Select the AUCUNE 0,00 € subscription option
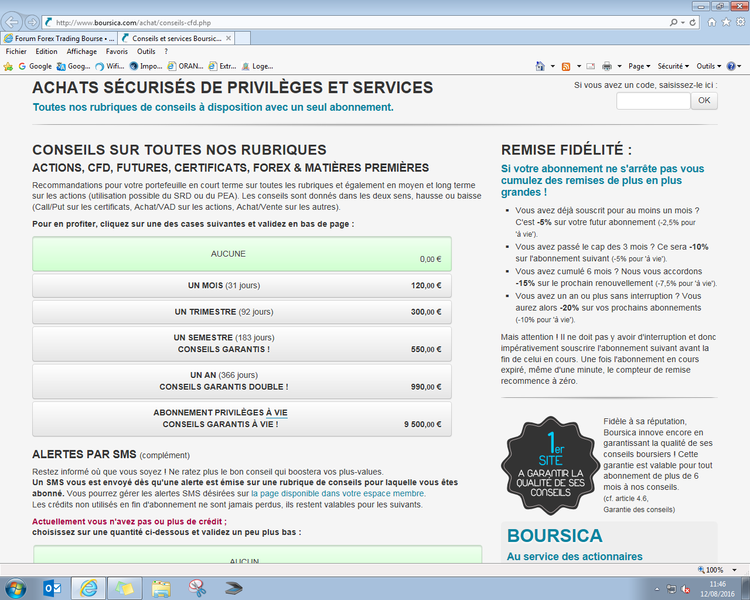 pyautogui.click(x=242, y=254)
